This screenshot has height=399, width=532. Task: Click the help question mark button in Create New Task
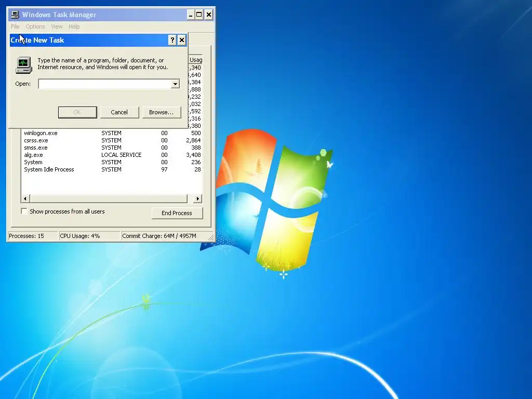click(172, 40)
